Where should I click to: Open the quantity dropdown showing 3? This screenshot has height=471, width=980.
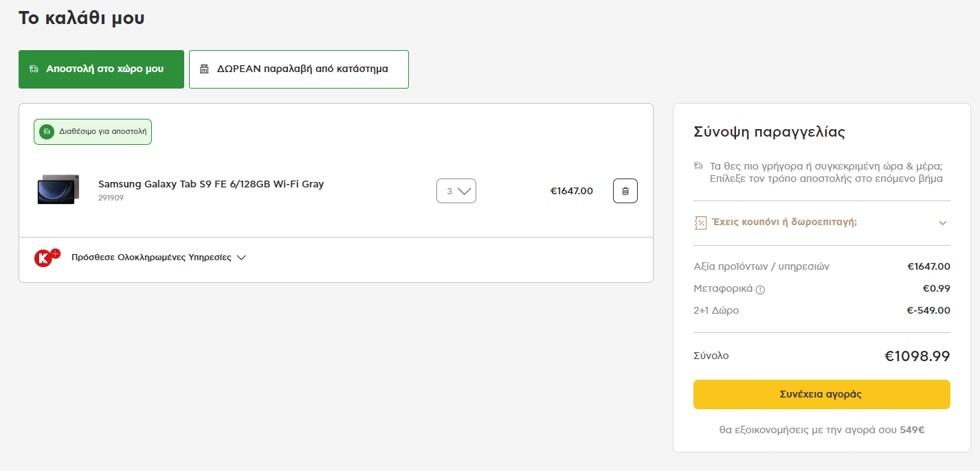pyautogui.click(x=456, y=191)
